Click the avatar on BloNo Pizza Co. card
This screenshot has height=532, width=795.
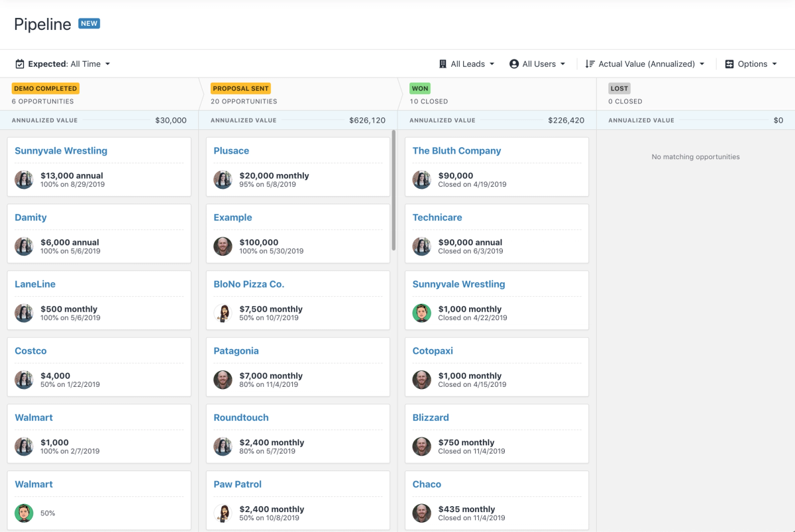(223, 313)
